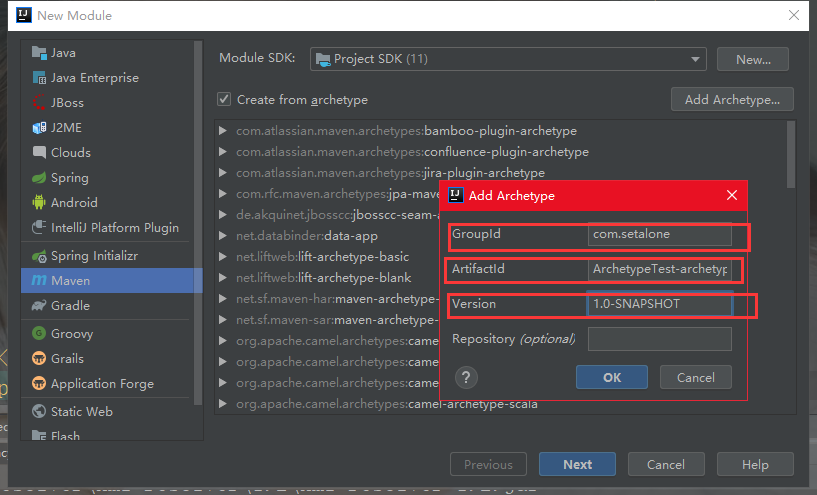This screenshot has width=817, height=495.
Task: Click the archetype list vertical scrollbar
Action: (x=791, y=155)
